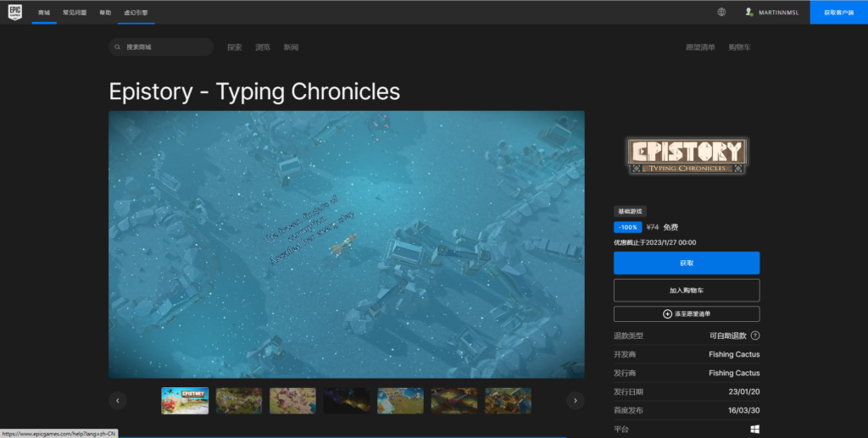This screenshot has height=438, width=868.
Task: Click the Epistory - Typing Chronicles title
Action: pyautogui.click(x=254, y=91)
